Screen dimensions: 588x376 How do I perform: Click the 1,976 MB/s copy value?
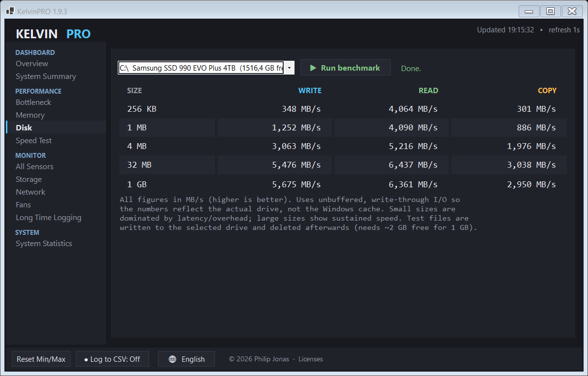(532, 146)
